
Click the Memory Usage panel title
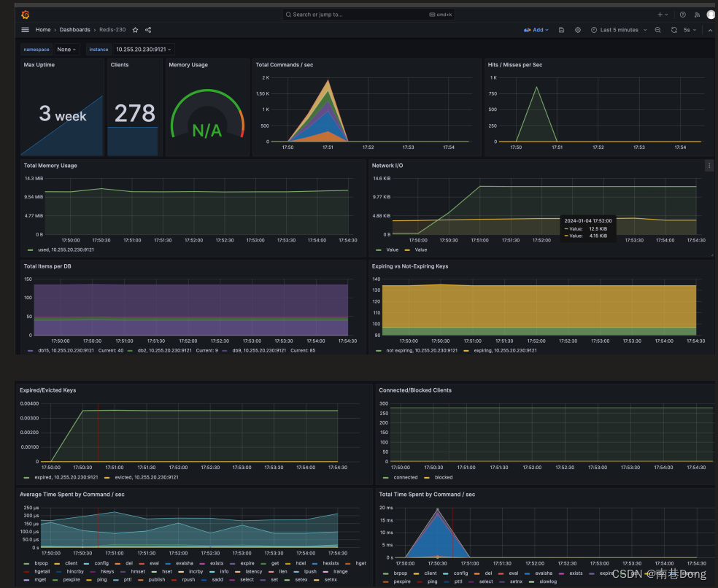click(x=188, y=65)
